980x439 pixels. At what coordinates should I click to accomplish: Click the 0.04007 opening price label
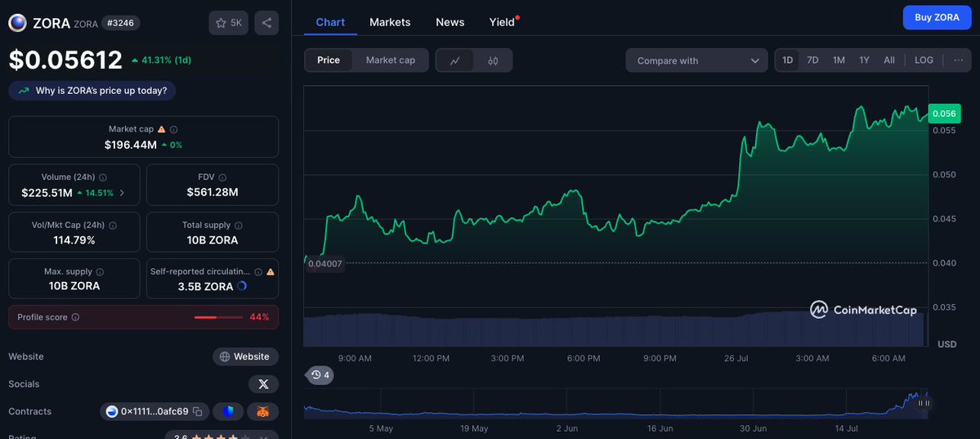coord(325,264)
